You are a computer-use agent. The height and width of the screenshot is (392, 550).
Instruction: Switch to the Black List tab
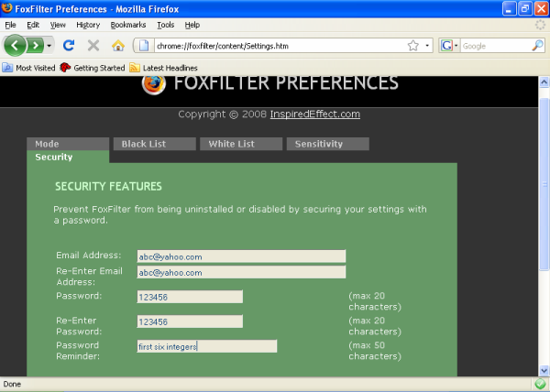(154, 144)
